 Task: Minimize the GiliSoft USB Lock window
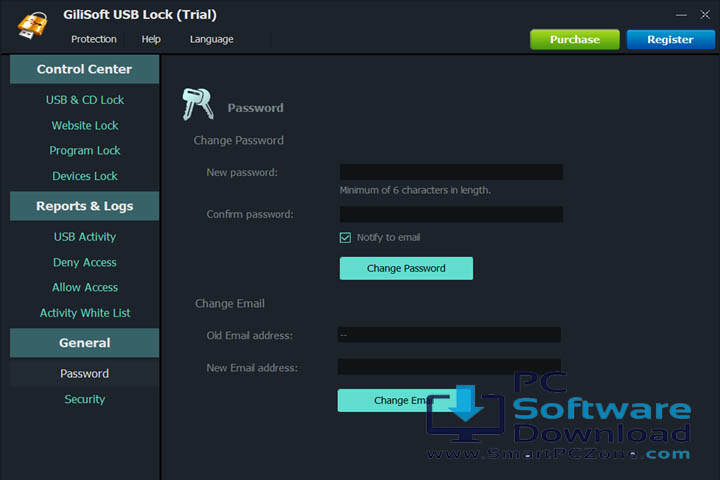click(x=681, y=15)
